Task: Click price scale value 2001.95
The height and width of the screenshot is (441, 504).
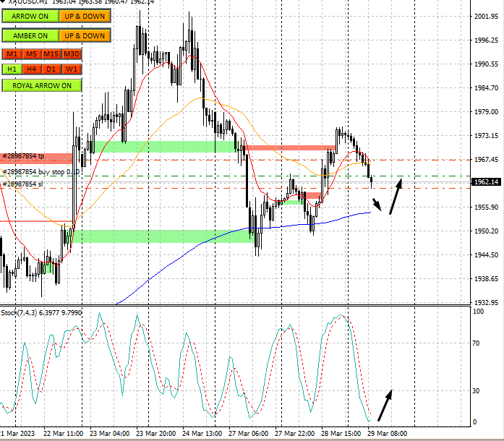Action: coord(486,17)
